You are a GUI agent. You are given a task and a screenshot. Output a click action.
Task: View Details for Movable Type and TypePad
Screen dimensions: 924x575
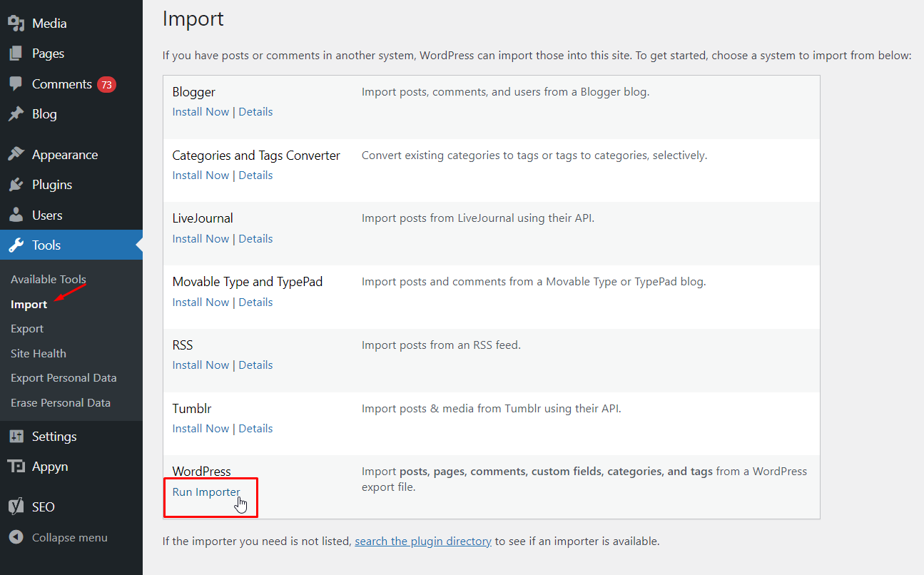(255, 302)
